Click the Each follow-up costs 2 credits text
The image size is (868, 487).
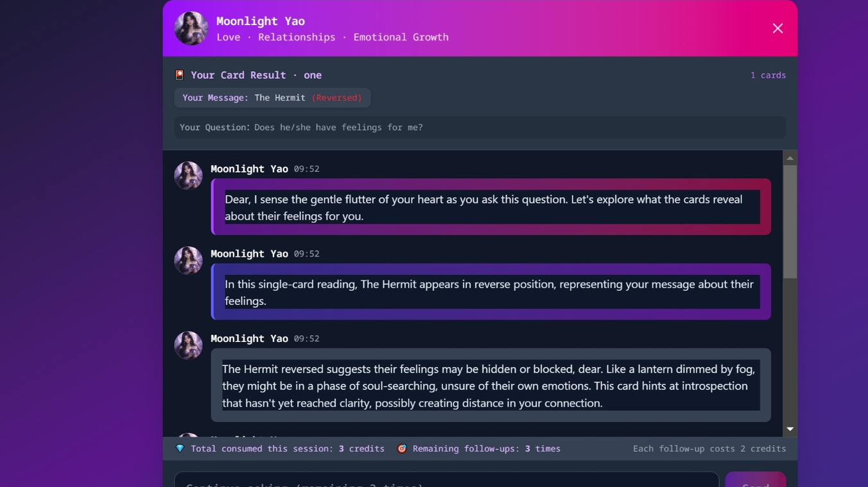[709, 449]
